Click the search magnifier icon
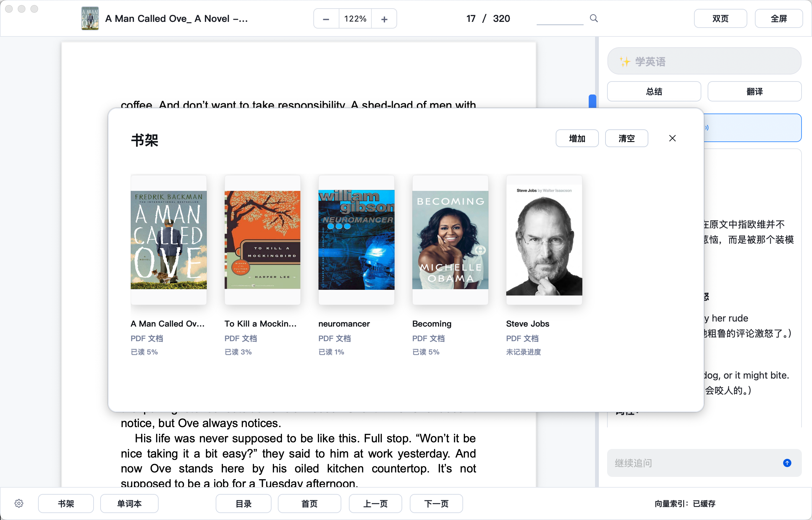 594,18
